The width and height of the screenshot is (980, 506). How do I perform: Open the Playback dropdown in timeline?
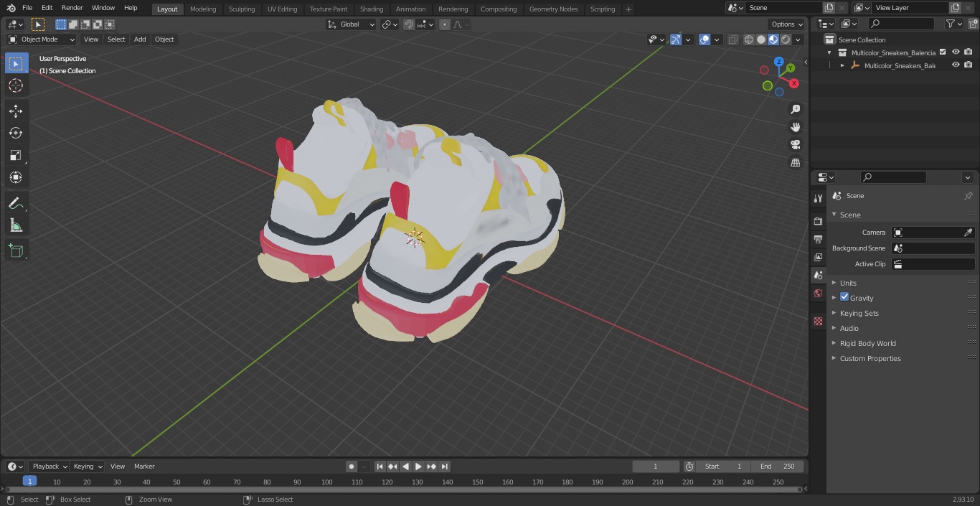click(x=50, y=467)
